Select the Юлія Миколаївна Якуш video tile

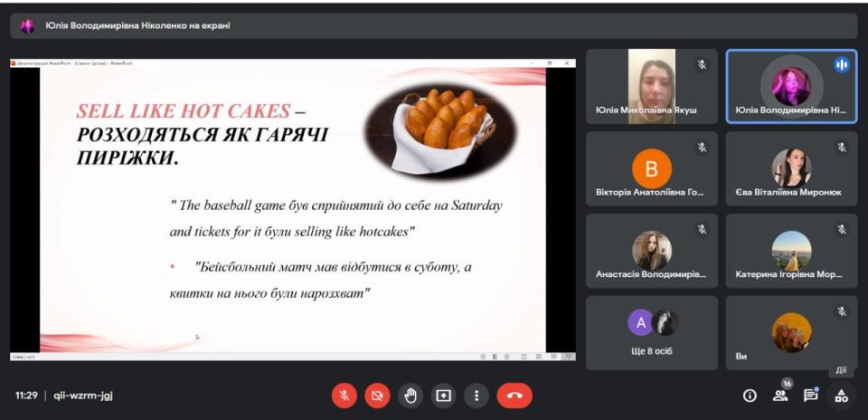pos(652,86)
